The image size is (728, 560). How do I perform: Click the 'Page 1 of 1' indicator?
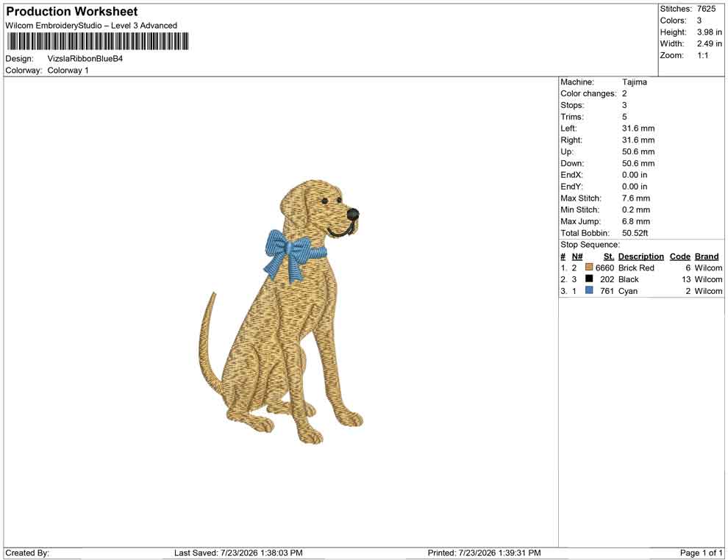[701, 553]
